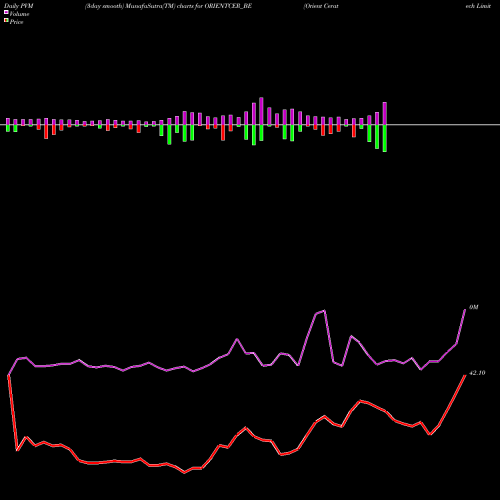This screenshot has height=500, width=500.
Task: Click the 9M volume end label
Action: click(x=474, y=307)
